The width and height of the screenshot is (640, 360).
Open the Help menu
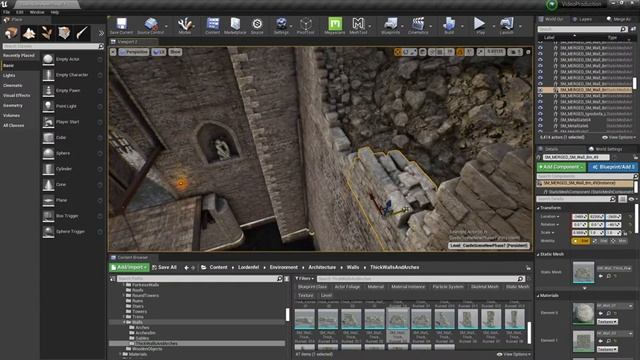click(55, 12)
